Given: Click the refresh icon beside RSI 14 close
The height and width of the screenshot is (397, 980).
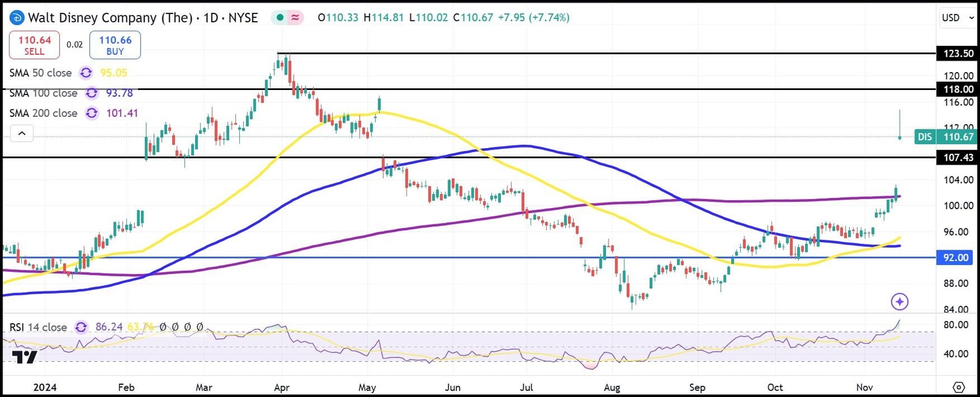Looking at the screenshot, I should pyautogui.click(x=81, y=327).
